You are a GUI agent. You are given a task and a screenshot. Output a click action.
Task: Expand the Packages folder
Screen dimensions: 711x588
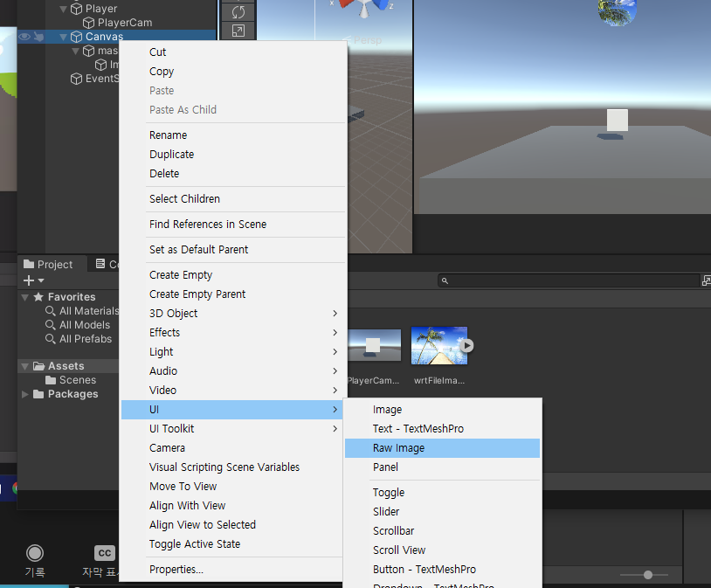25,394
